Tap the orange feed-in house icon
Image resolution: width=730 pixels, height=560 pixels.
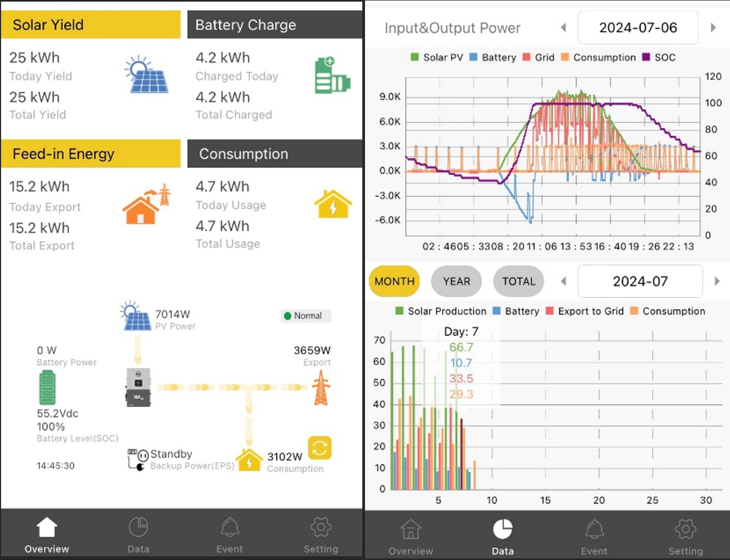pyautogui.click(x=146, y=204)
